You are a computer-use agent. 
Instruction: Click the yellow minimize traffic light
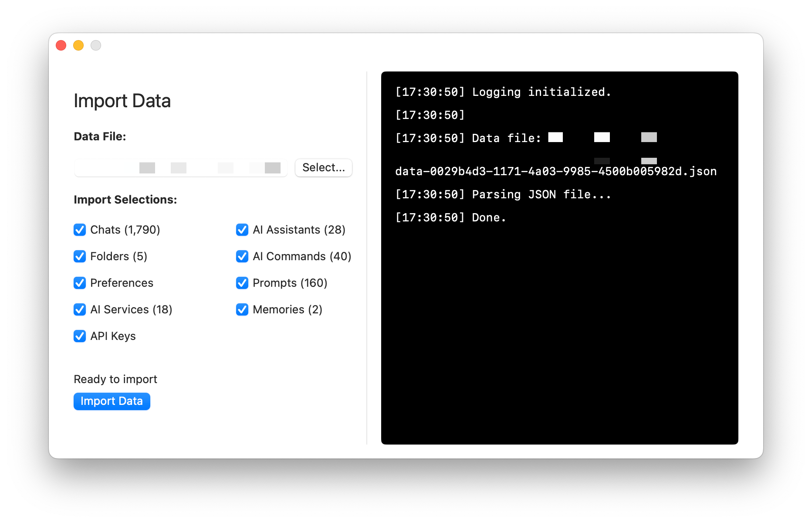click(x=78, y=45)
